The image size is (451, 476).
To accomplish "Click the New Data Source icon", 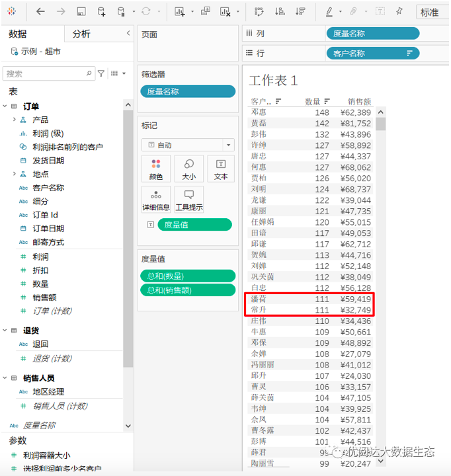I will (101, 12).
